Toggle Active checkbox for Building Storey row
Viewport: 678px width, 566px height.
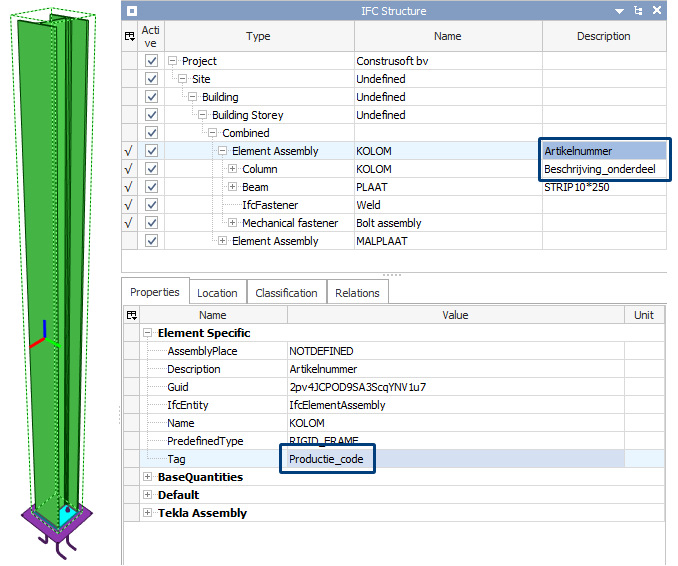pos(151,115)
